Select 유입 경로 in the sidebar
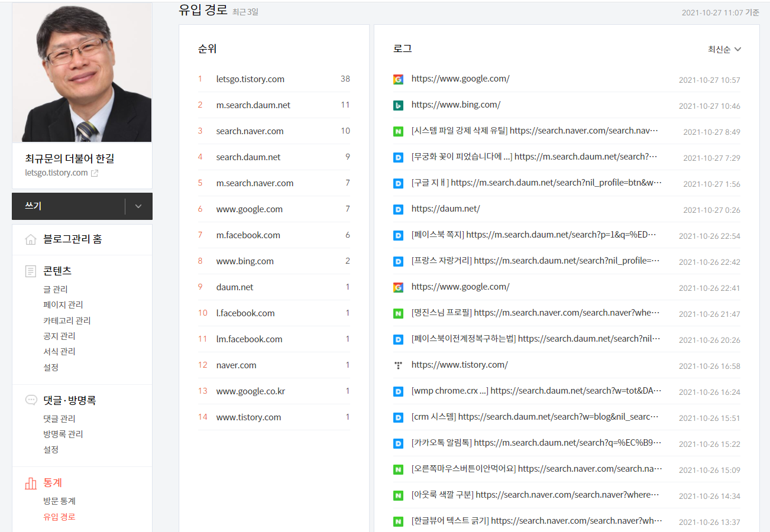The width and height of the screenshot is (770, 532). [59, 517]
